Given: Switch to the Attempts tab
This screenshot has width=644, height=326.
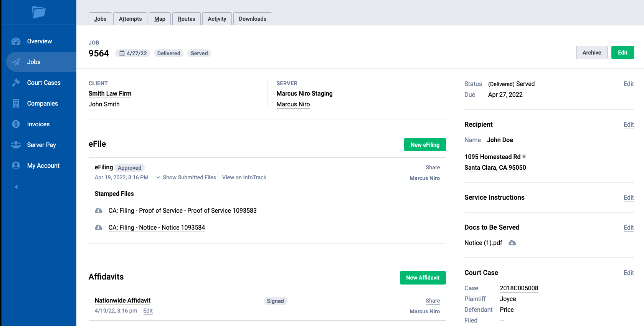Looking at the screenshot, I should [x=130, y=19].
